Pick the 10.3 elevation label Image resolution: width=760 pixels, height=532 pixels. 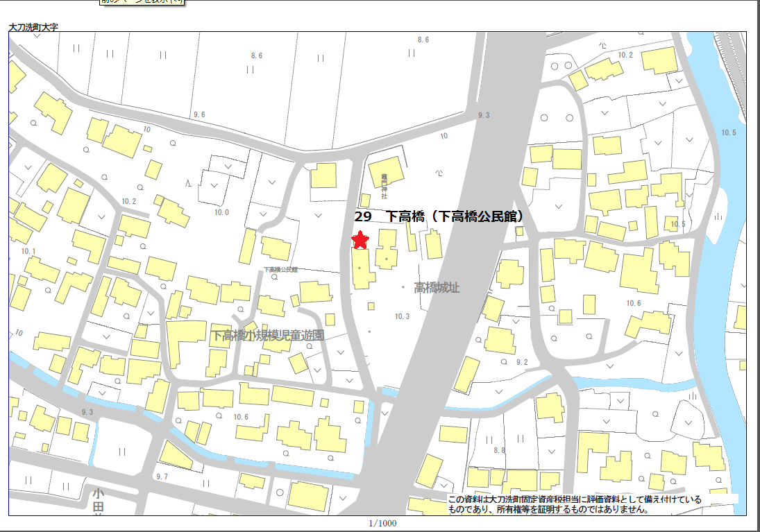pos(402,316)
